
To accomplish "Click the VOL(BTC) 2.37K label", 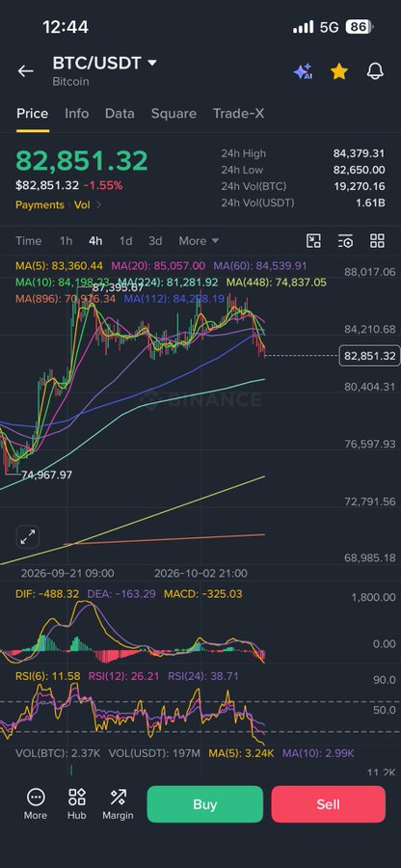I will coord(58,753).
